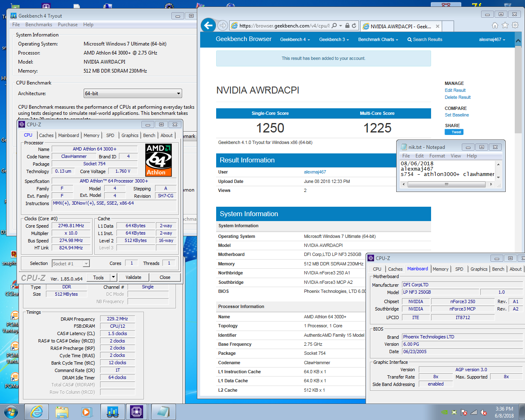This screenshot has width=525, height=420.
Task: Open the Benchmarks menu in Geekbench
Action: pyautogui.click(x=39, y=25)
